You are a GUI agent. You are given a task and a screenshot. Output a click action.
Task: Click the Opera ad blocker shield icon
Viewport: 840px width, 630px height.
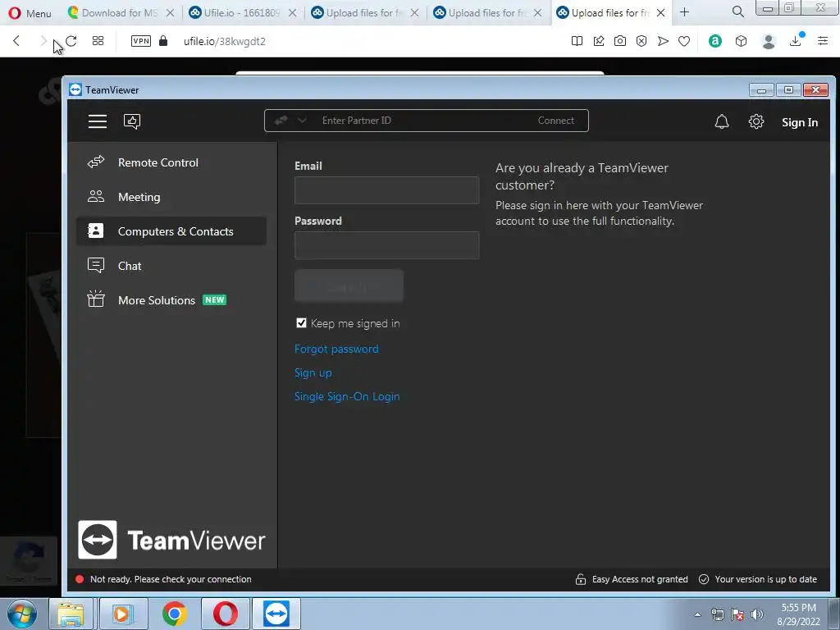click(x=641, y=41)
